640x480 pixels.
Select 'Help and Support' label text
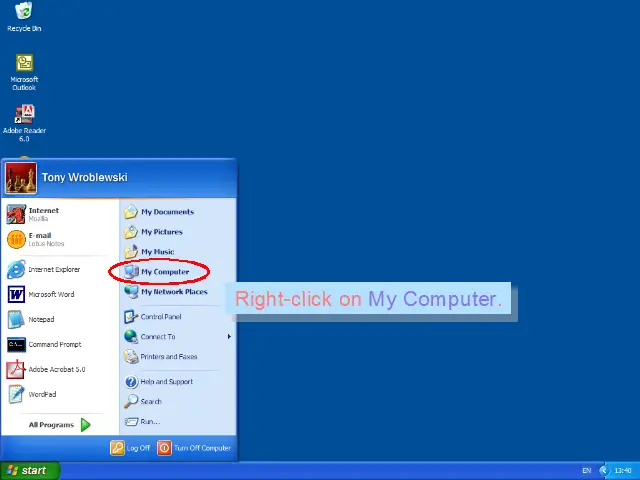167,382
